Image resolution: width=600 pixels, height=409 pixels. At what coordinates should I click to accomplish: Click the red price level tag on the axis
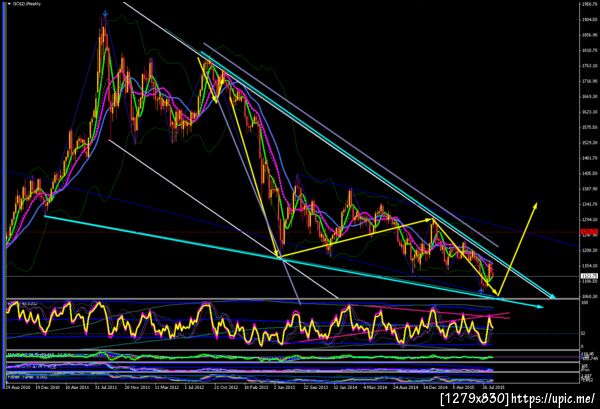tap(589, 232)
